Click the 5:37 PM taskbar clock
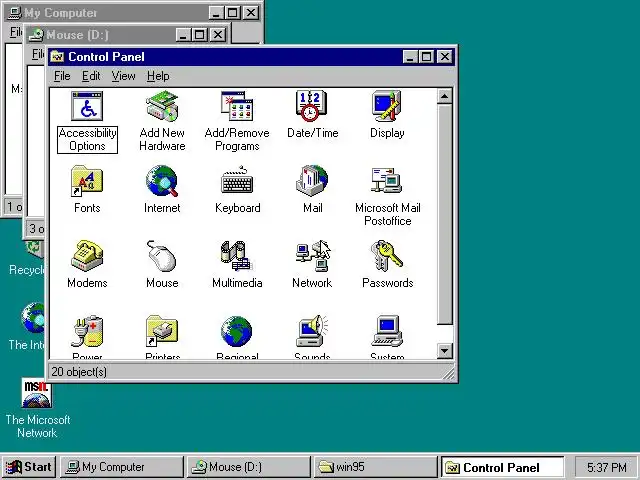This screenshot has height=480, width=640. pyautogui.click(x=607, y=467)
